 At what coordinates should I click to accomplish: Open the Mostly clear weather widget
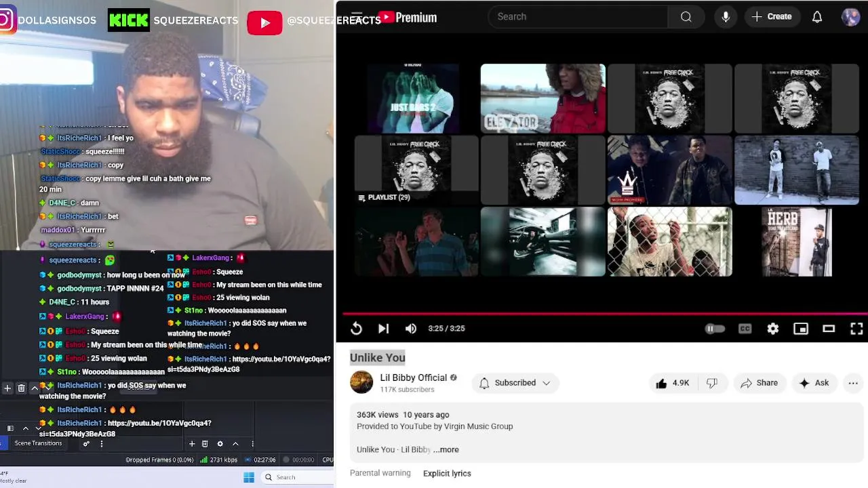14,477
